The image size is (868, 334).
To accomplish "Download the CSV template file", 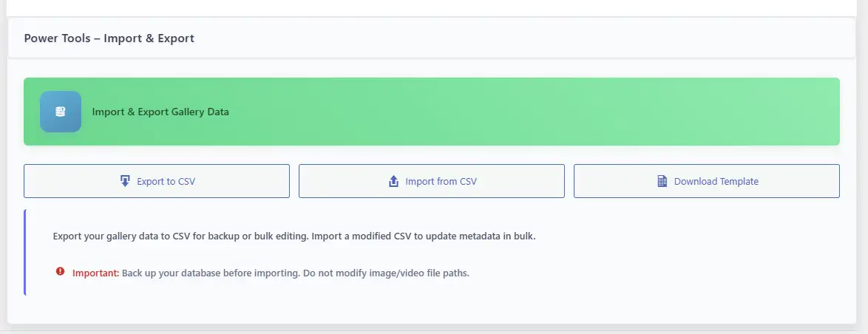I will (x=707, y=181).
